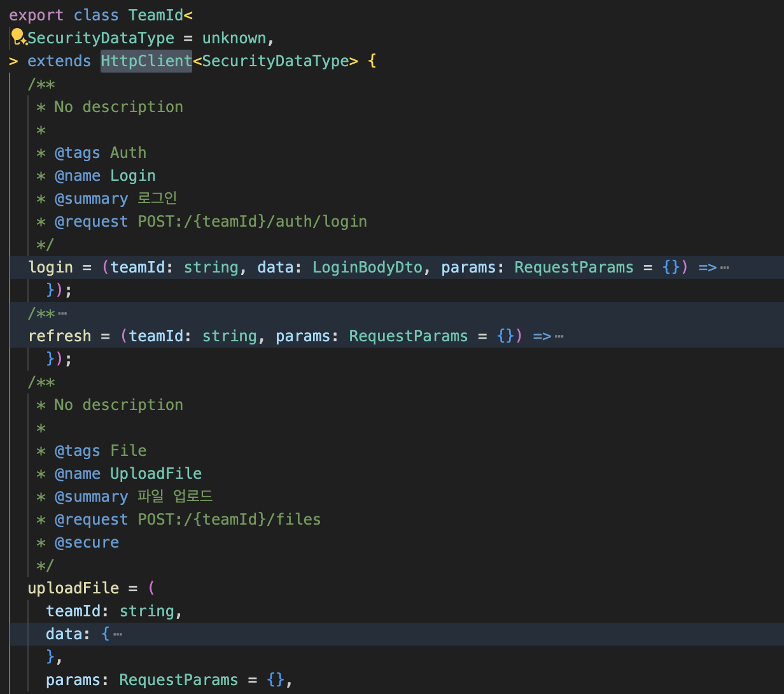Click the @name UploadFile comment line
This screenshot has width=784, height=694.
click(x=119, y=474)
